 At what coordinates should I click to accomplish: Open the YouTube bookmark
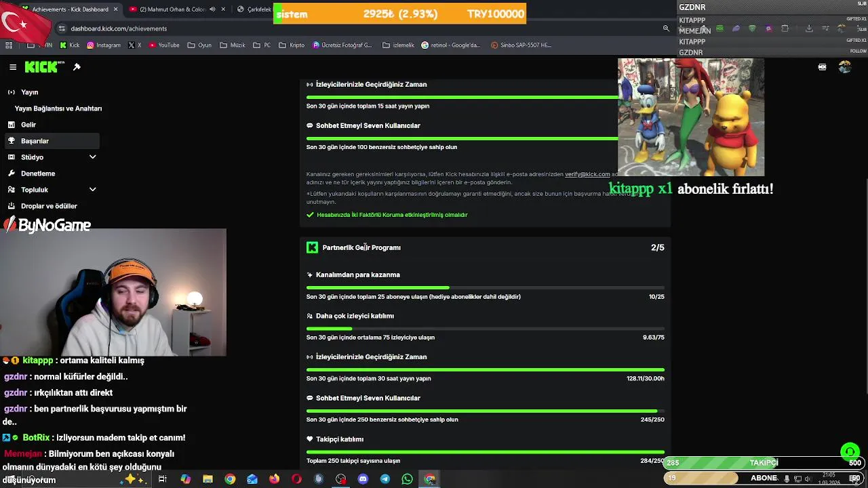point(164,45)
